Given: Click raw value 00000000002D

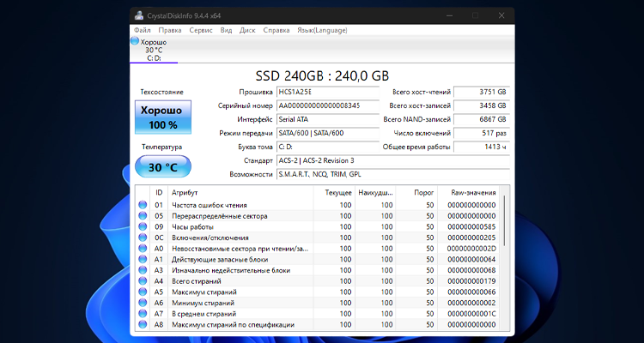Looking at the screenshot, I should click(x=471, y=248).
